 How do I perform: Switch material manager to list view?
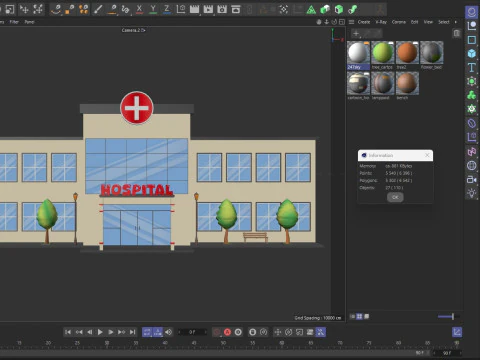point(353,316)
